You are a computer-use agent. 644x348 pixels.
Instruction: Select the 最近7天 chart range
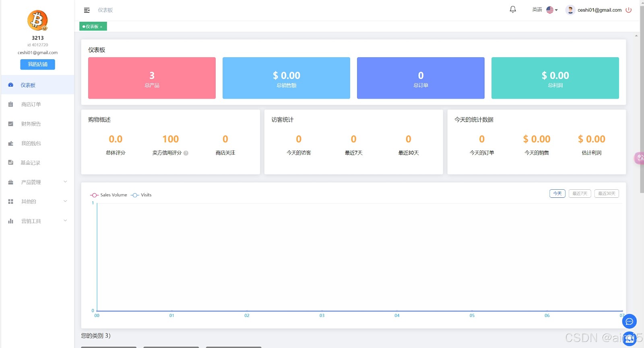tap(580, 194)
